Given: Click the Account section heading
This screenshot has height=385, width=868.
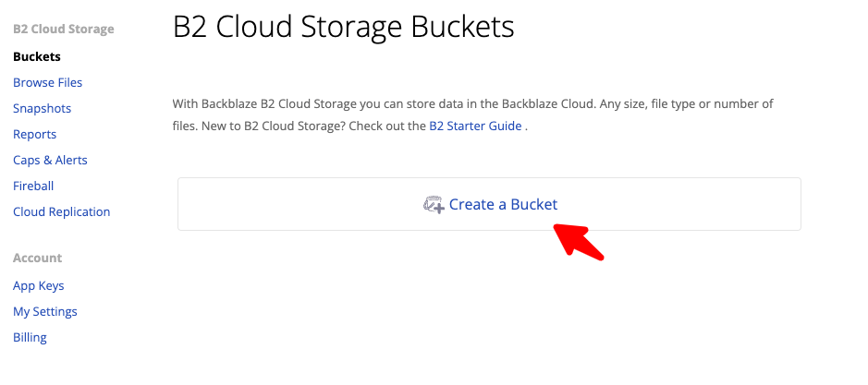Looking at the screenshot, I should 37,258.
